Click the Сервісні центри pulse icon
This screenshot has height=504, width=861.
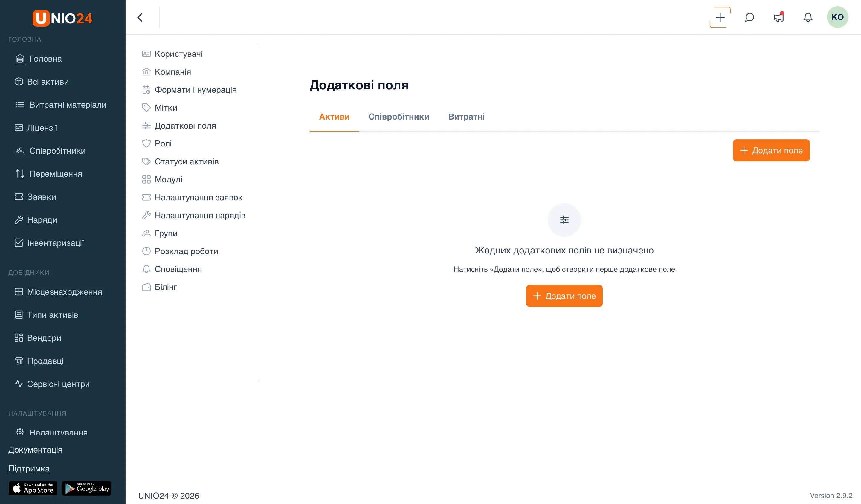coord(19,384)
